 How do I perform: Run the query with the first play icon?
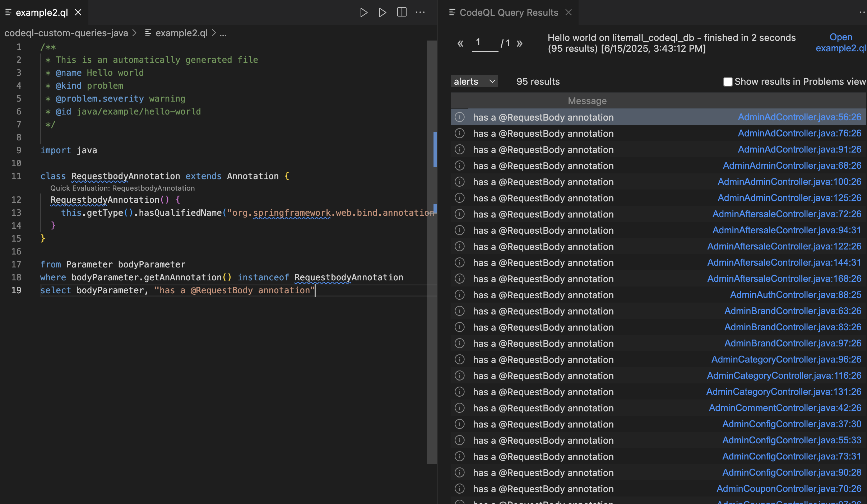[x=363, y=13]
